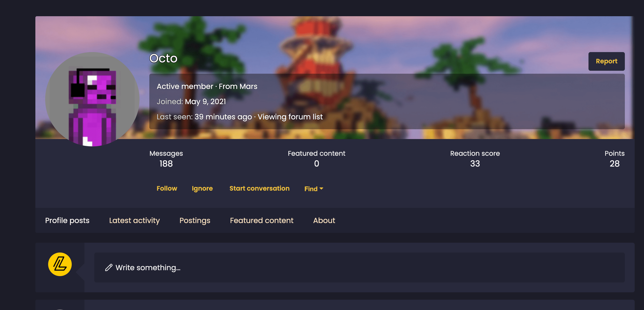The width and height of the screenshot is (644, 310).
Task: Go to the About tab
Action: [x=324, y=220]
